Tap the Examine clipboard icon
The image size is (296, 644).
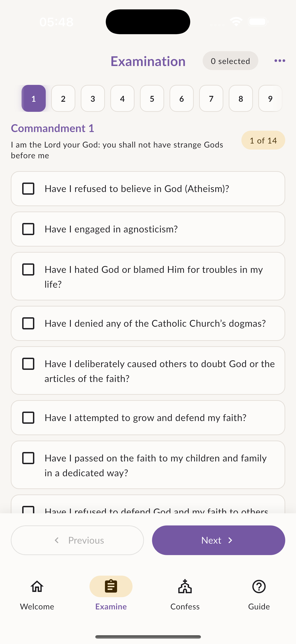[x=111, y=587]
